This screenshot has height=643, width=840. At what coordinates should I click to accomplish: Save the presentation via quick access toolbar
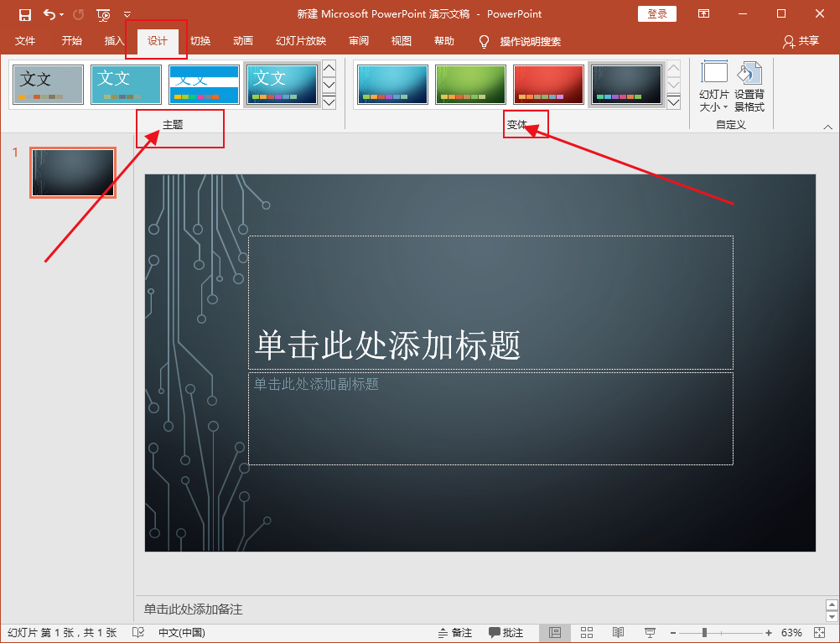(x=24, y=13)
